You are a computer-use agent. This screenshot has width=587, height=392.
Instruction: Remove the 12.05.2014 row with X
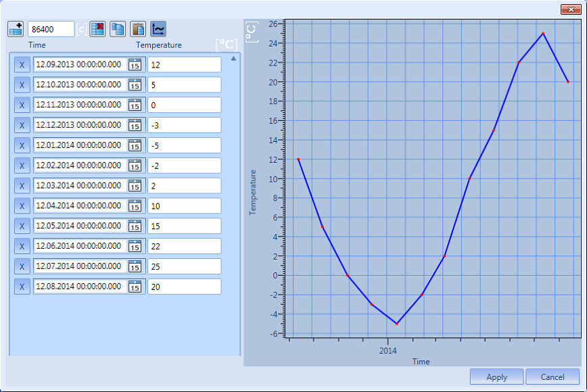point(22,226)
